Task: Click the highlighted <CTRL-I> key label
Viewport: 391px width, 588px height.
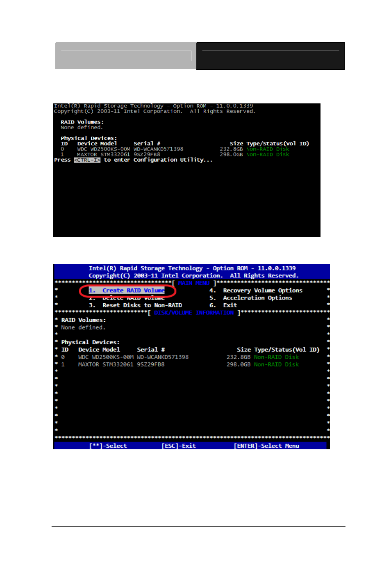Action: 87,160
